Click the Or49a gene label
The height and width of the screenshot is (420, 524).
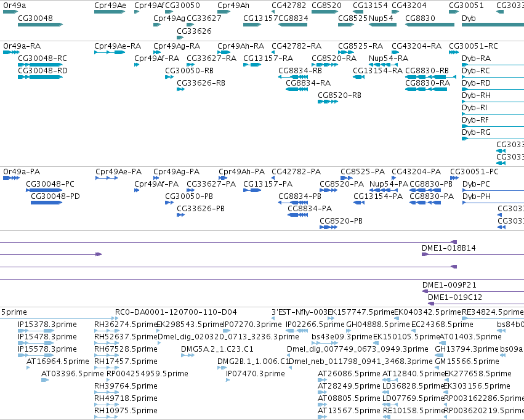pos(14,6)
